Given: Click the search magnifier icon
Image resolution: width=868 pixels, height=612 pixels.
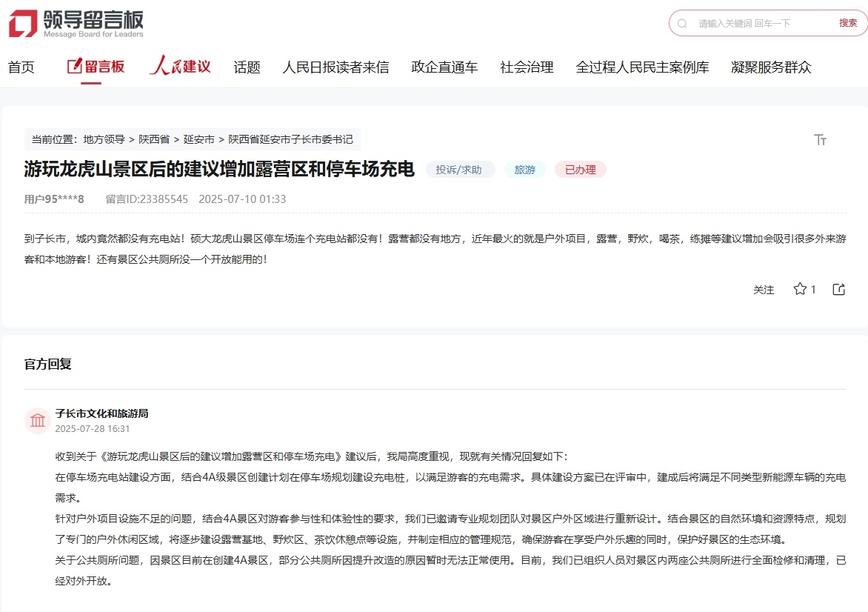Looking at the screenshot, I should 682,24.
